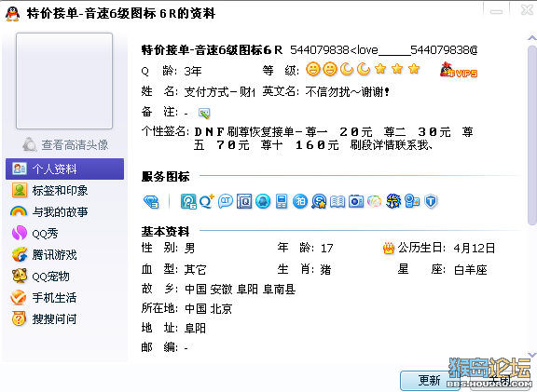This screenshot has width=537, height=392.
Task: Open the open-book reading service icon
Action: tap(337, 201)
